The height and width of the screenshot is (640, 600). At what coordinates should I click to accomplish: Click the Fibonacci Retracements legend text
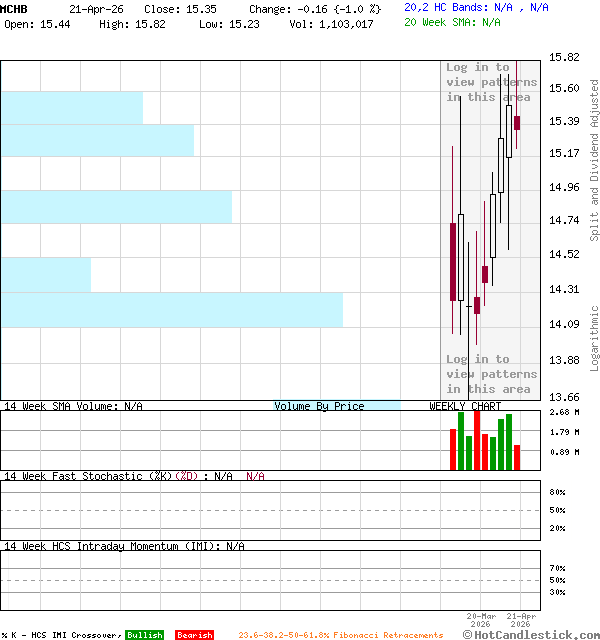click(340, 635)
